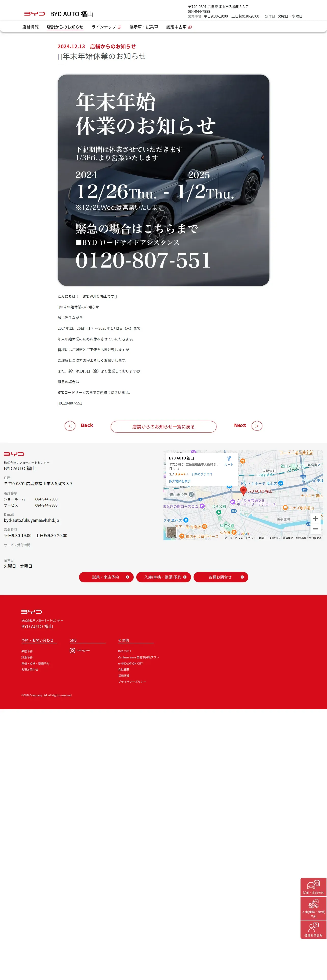Click the 入庫(車検・整備)予約 red pill button
The image size is (327, 980).
click(x=163, y=577)
